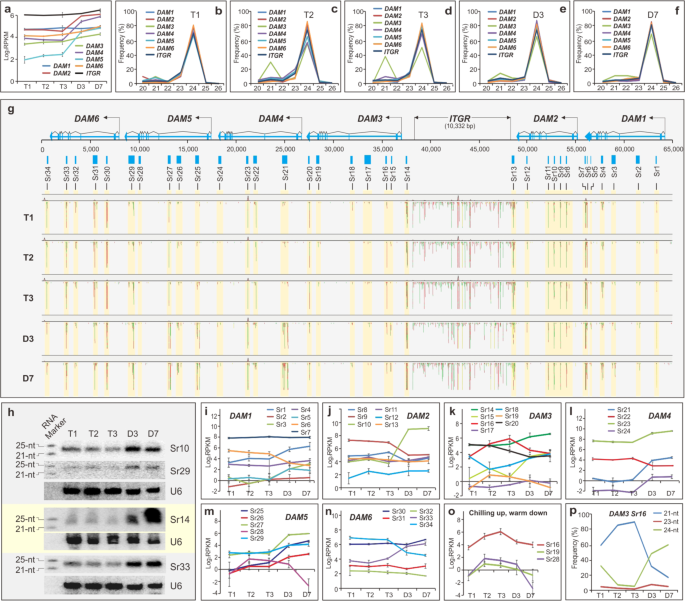Select the DAM2 gene label on the gene map
Viewport: 685px width, 601px height.
click(546, 118)
